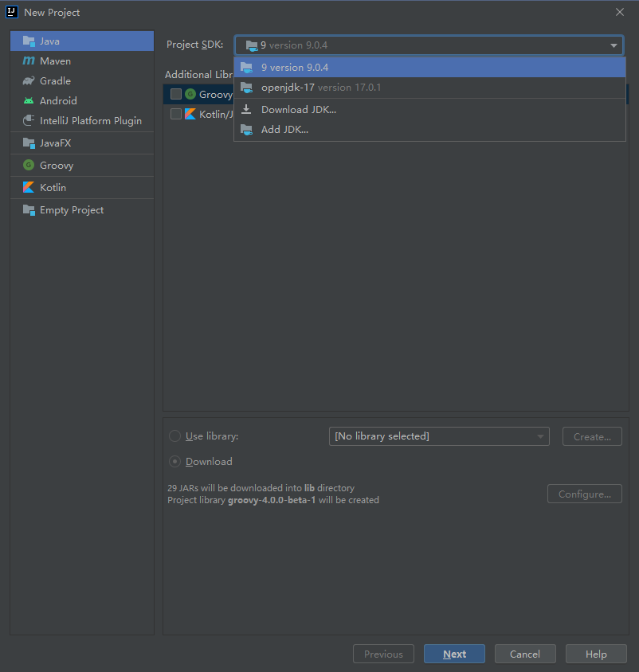This screenshot has width=639, height=672.
Task: Select Add JDK... option
Action: (429, 130)
